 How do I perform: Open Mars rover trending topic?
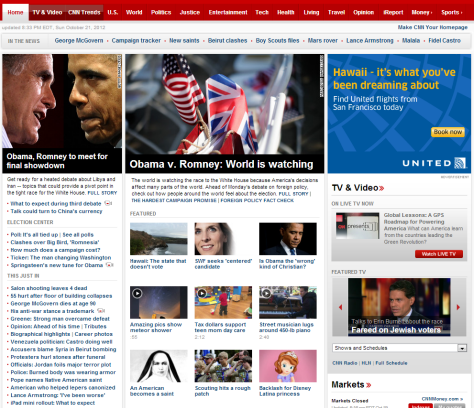(323, 41)
